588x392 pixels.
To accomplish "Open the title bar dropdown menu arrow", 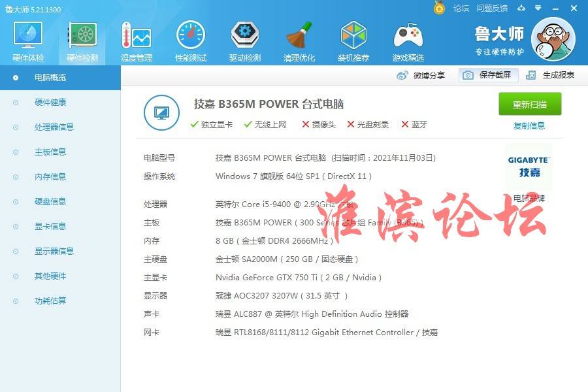I will coord(538,8).
